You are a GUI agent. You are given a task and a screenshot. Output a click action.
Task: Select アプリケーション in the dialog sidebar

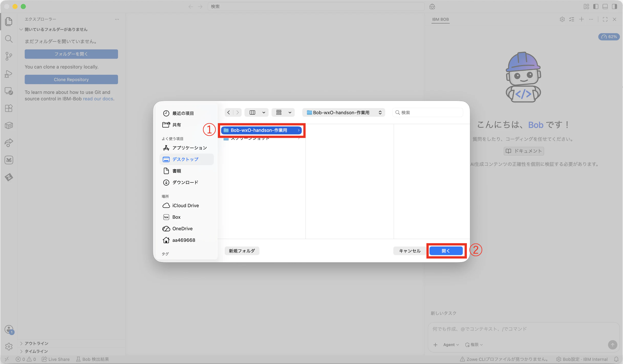pos(187,148)
